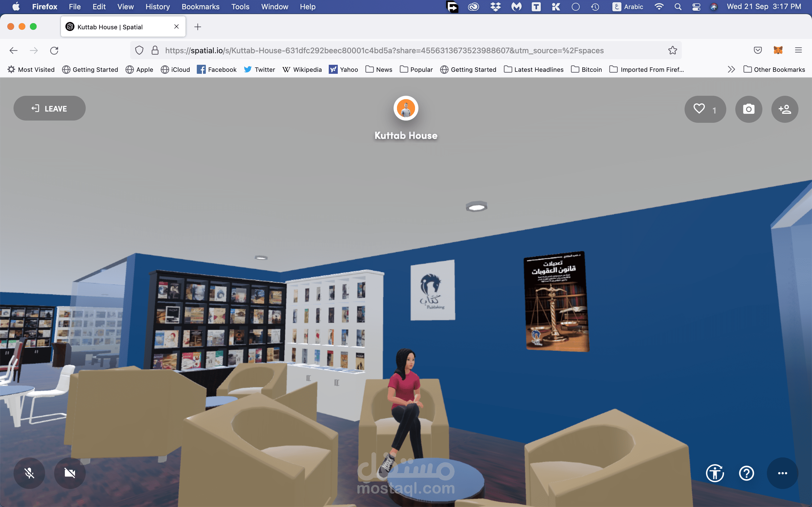Open the help question mark icon

[746, 473]
